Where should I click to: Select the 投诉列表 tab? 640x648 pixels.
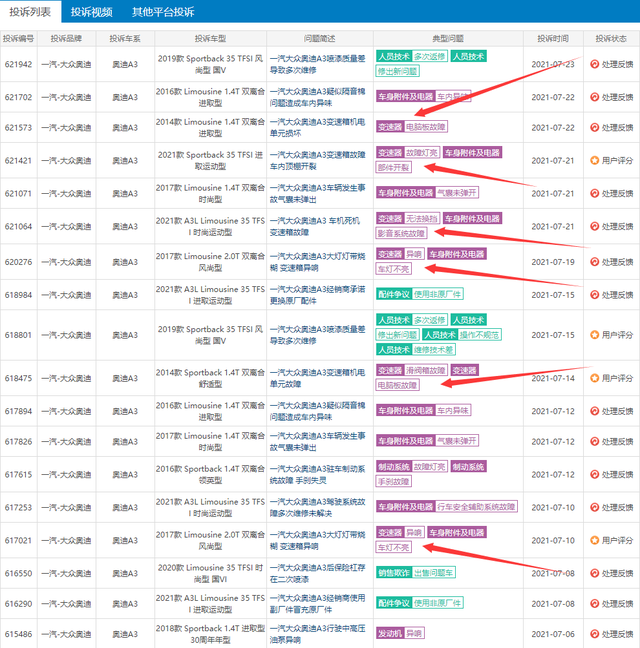click(x=30, y=11)
